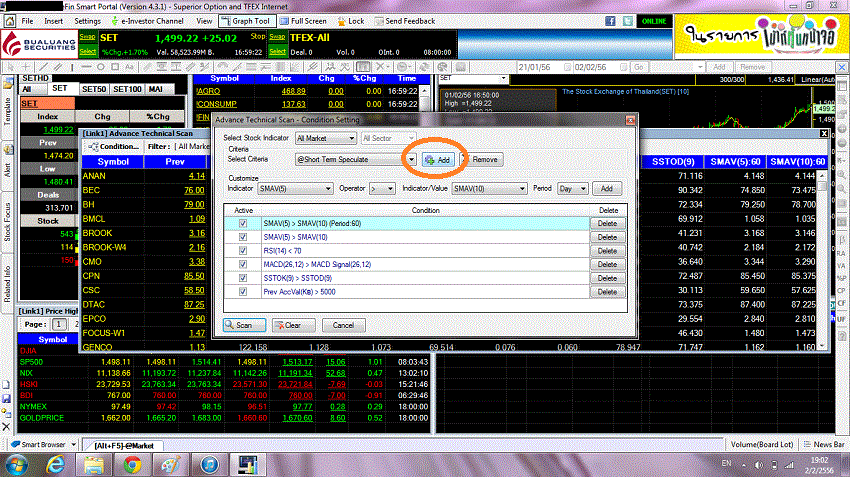The width and height of the screenshot is (850, 477).
Task: Open Google Chrome from the taskbar
Action: (x=132, y=465)
